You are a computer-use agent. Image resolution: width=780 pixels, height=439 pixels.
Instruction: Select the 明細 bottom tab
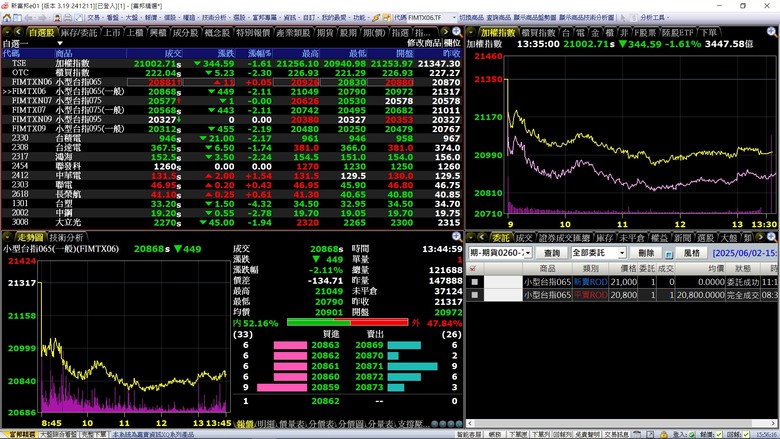(x=266, y=424)
